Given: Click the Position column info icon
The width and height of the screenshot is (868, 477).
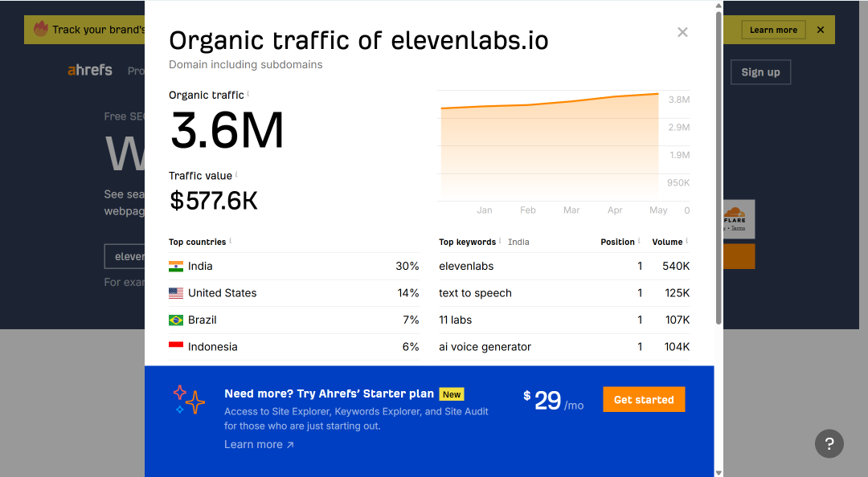Looking at the screenshot, I should (639, 241).
